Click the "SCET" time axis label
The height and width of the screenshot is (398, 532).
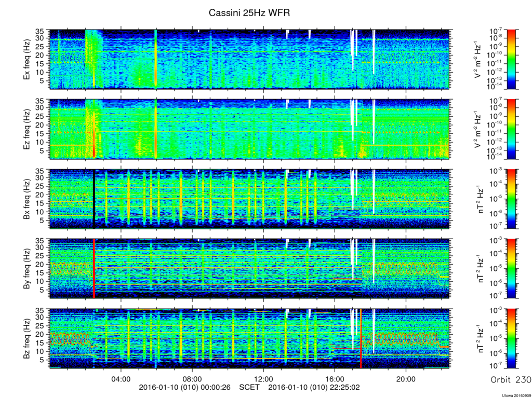click(x=249, y=387)
